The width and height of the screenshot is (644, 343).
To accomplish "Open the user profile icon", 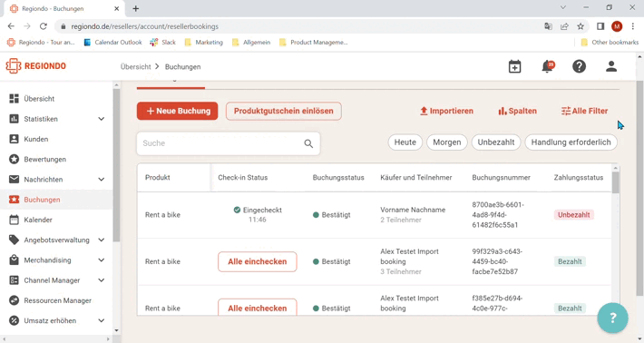I will [x=611, y=66].
